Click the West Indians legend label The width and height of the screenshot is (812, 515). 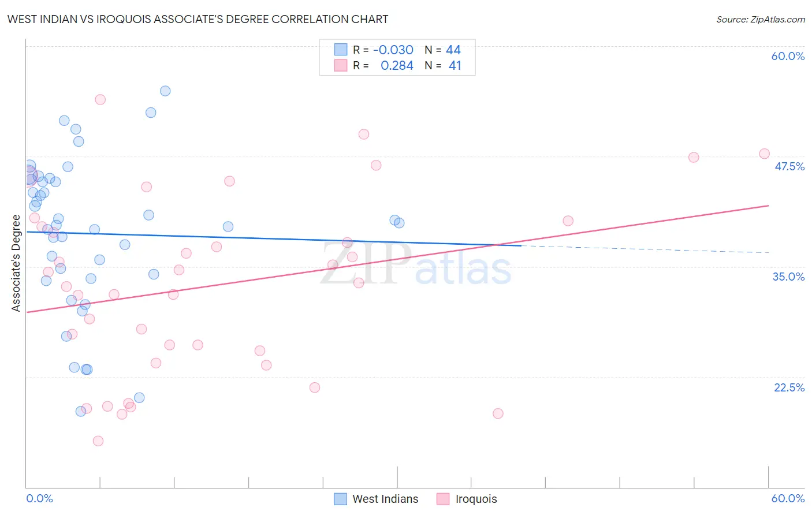(385, 499)
